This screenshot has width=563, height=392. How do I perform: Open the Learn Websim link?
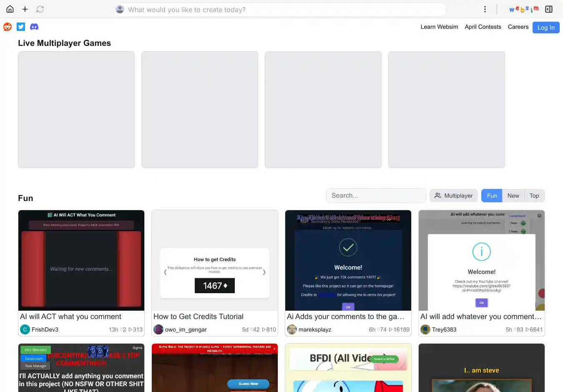[x=439, y=27]
